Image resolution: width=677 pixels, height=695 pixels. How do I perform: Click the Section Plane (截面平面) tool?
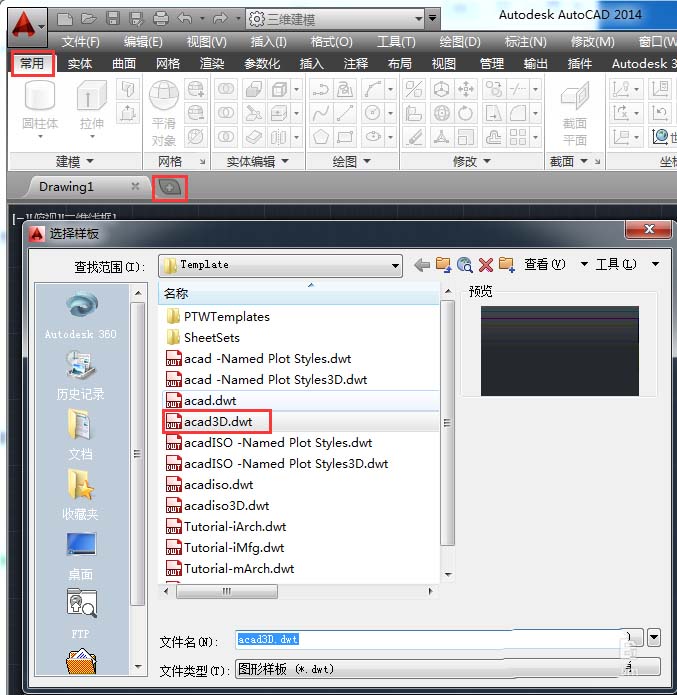pos(575,113)
